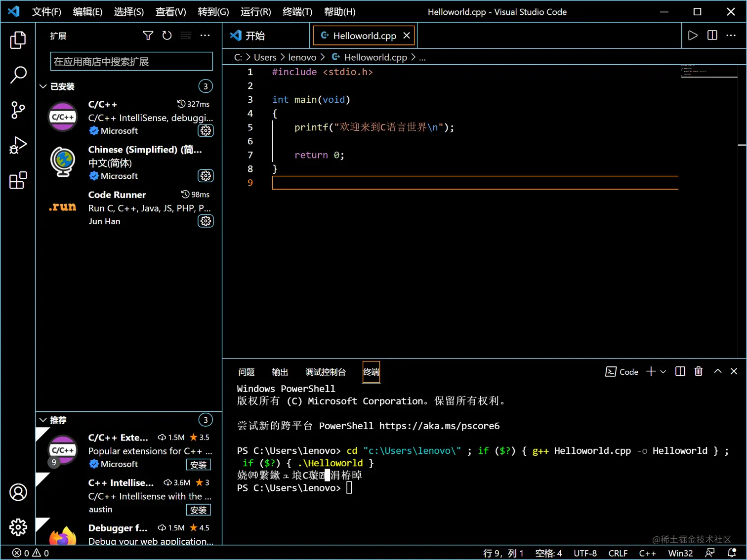
Task: Install the C/C++ Extension Pack
Action: point(198,465)
